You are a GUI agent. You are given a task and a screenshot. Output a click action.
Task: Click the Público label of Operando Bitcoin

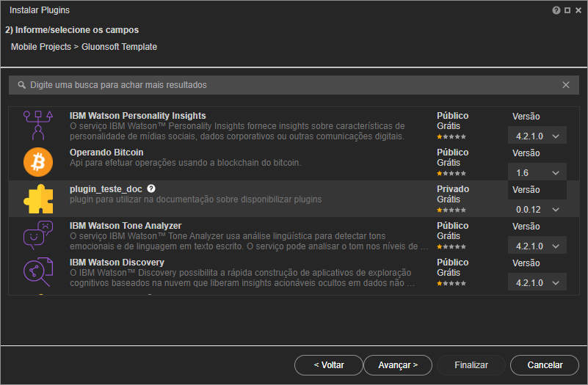(x=453, y=153)
